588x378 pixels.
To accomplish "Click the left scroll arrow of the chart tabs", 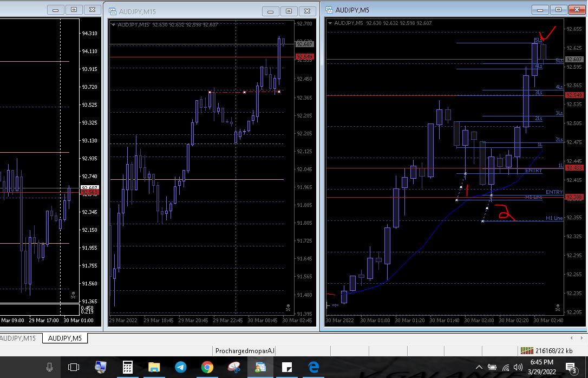I will (571, 338).
